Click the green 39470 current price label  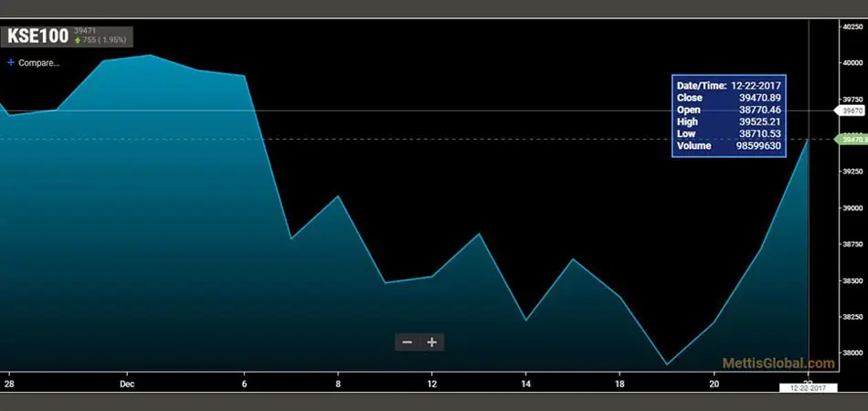click(x=851, y=140)
